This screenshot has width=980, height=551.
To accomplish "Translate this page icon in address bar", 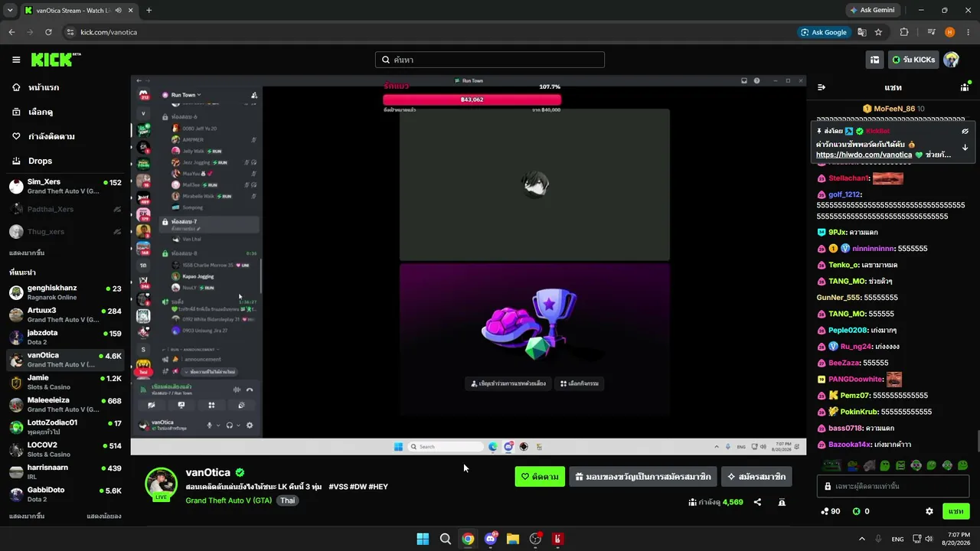I will coord(862,32).
